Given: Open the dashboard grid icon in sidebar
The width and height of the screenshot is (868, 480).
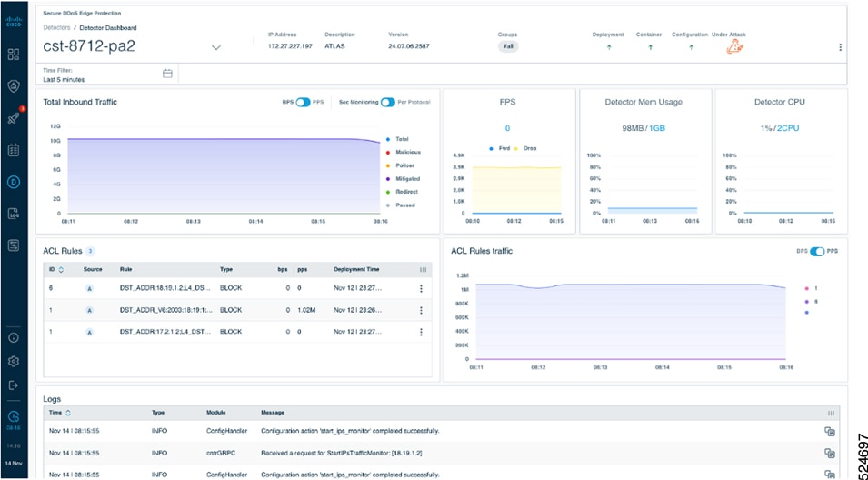Looking at the screenshot, I should pos(14,55).
